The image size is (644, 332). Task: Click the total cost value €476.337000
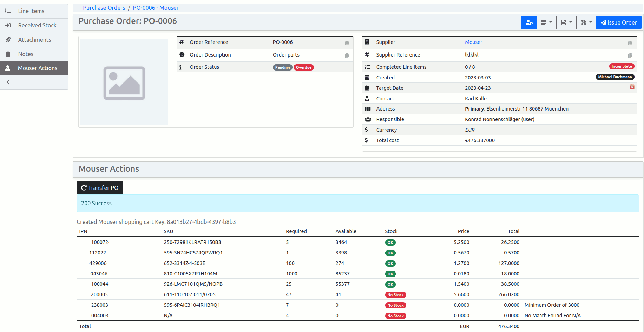480,140
